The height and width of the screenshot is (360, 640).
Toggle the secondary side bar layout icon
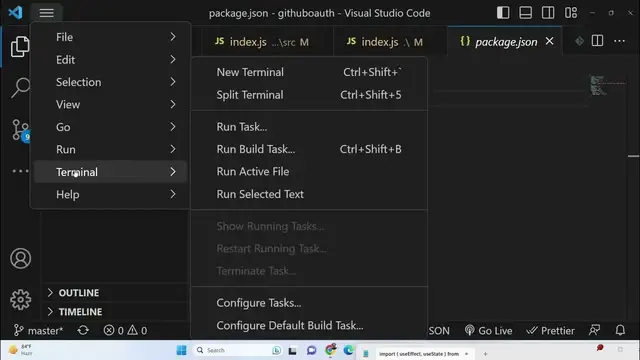(x=548, y=13)
